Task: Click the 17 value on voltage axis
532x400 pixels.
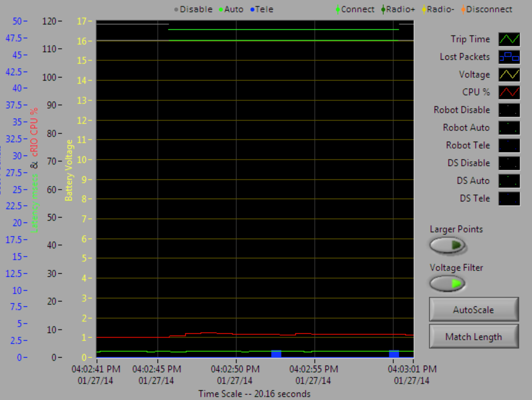Action: coord(81,21)
